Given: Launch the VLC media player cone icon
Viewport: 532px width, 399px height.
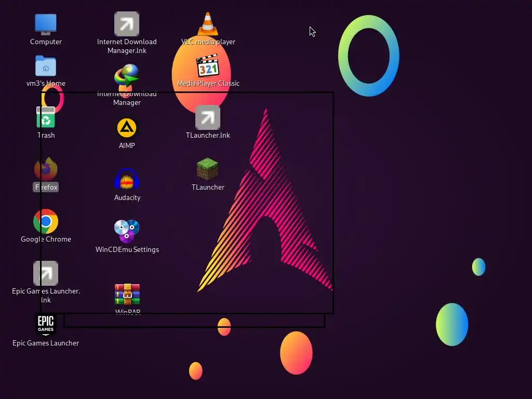Looking at the screenshot, I should point(208,24).
